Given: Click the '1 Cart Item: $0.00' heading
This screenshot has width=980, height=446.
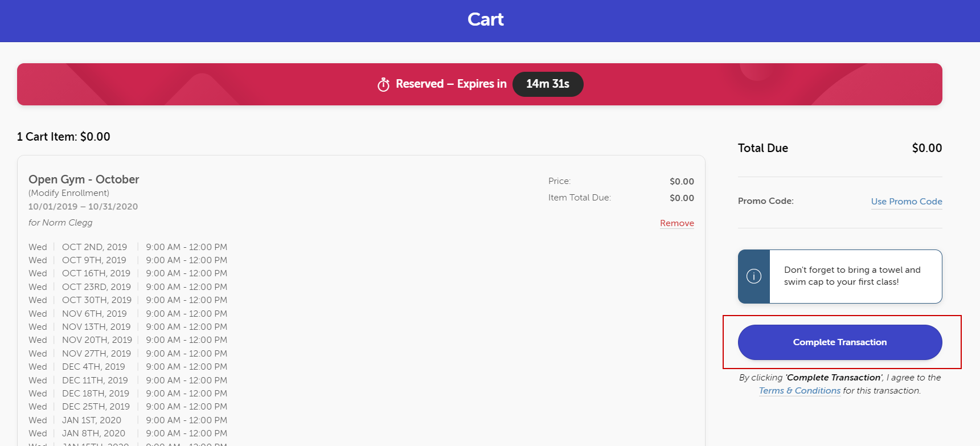Looking at the screenshot, I should click(x=64, y=137).
